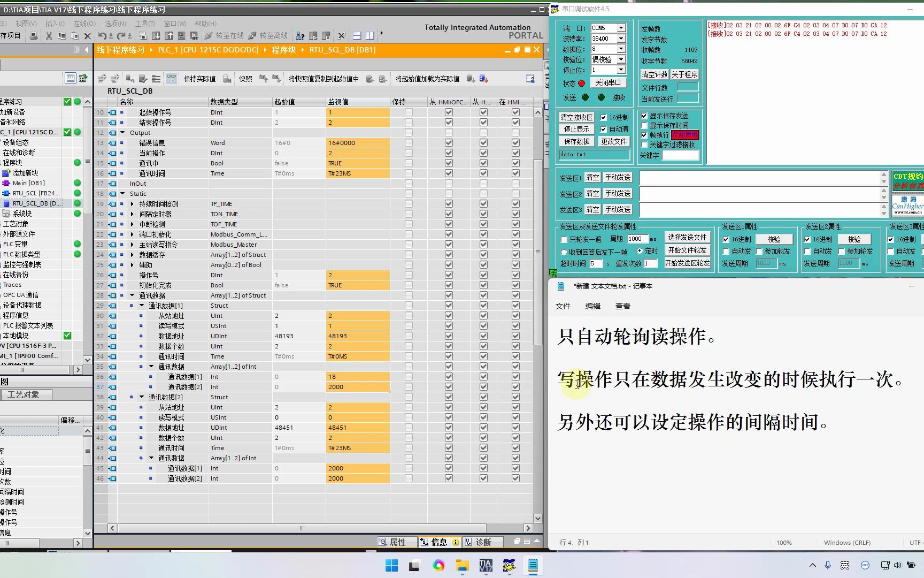Open Notepad from the Windows taskbar
The image size is (924, 578).
click(533, 565)
